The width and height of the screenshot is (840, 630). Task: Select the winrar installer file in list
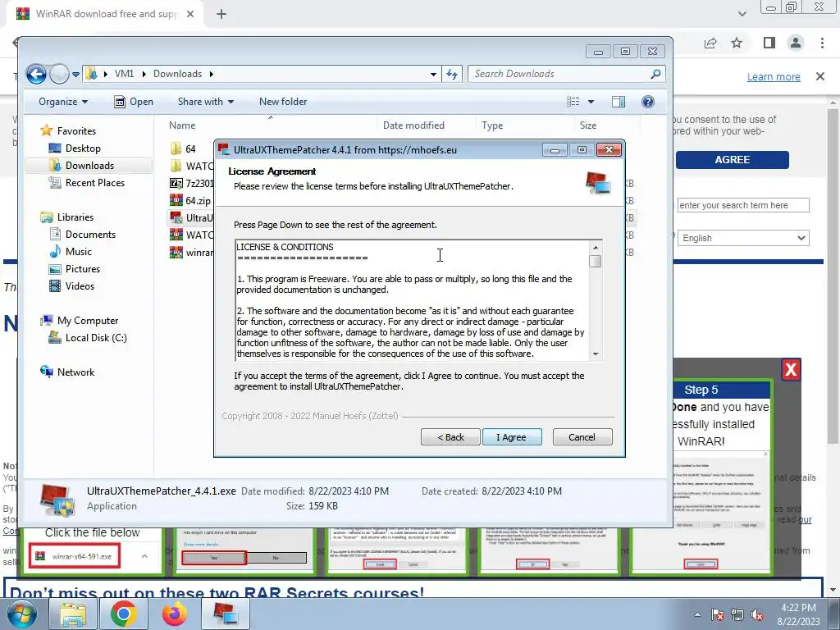pos(191,253)
